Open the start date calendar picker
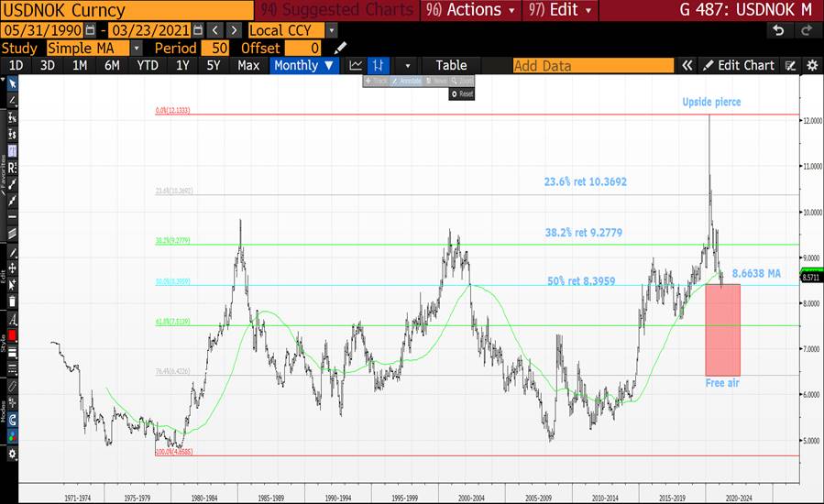 click(91, 30)
